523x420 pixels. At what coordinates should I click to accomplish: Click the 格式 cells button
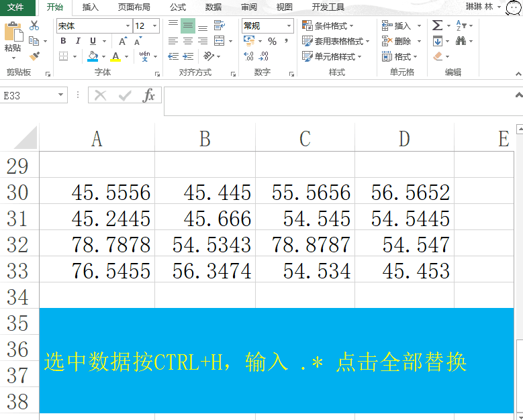tap(399, 56)
